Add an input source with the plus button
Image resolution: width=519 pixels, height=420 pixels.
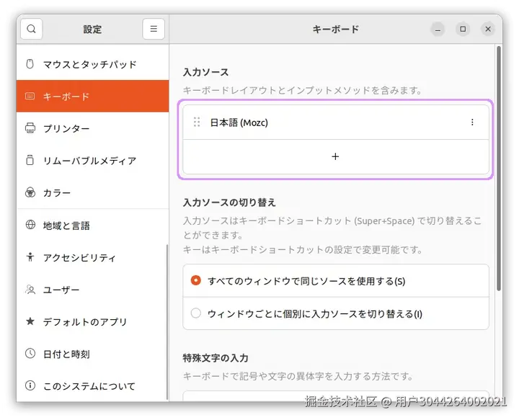pos(335,156)
